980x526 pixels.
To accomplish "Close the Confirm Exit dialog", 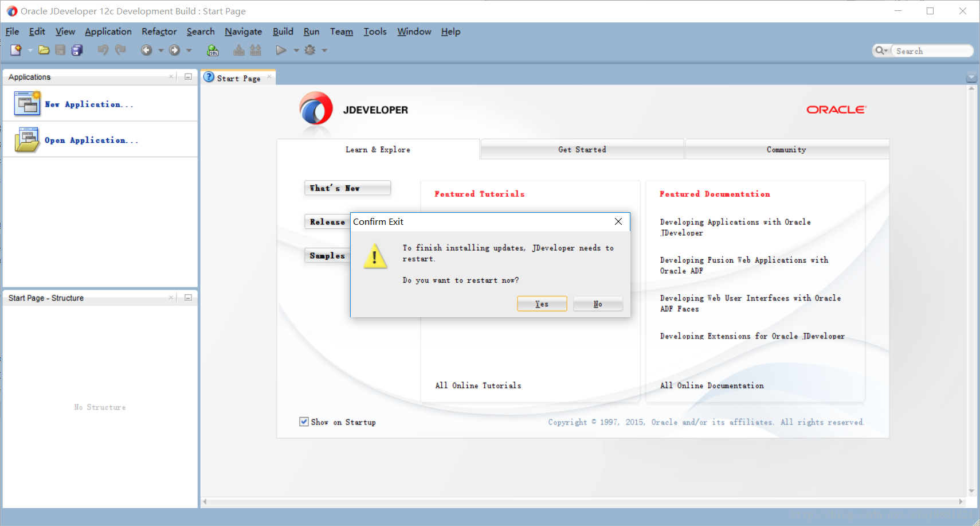I will (618, 221).
